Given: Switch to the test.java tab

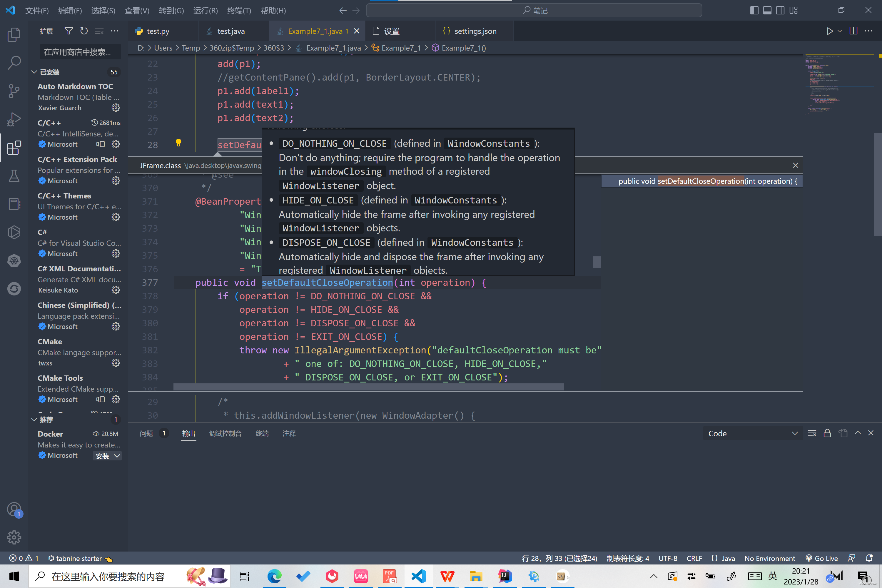Looking at the screenshot, I should pos(230,31).
